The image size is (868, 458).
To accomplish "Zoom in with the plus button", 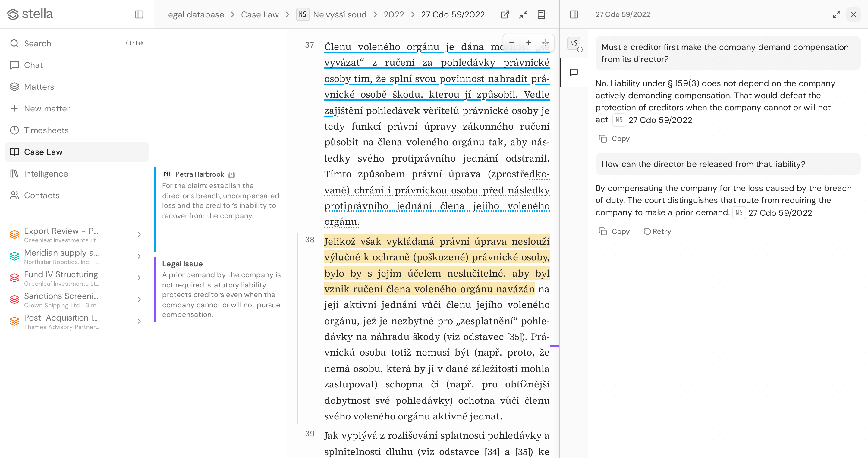I will point(529,43).
